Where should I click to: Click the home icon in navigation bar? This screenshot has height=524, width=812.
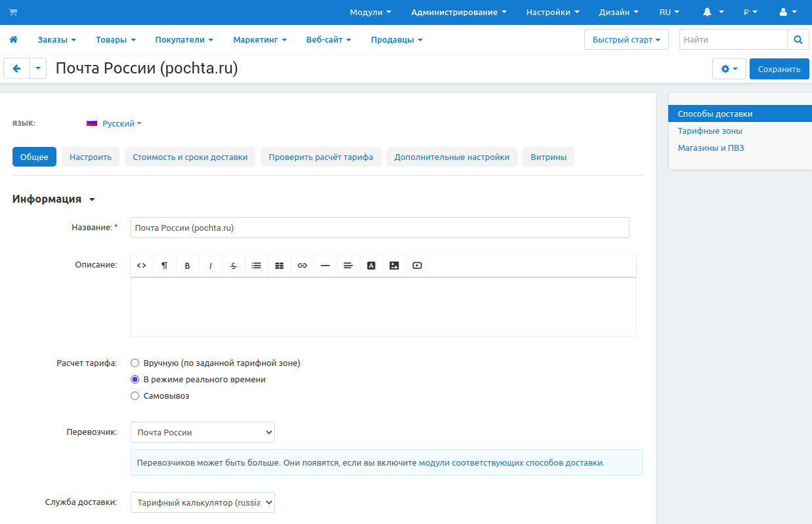click(x=13, y=40)
